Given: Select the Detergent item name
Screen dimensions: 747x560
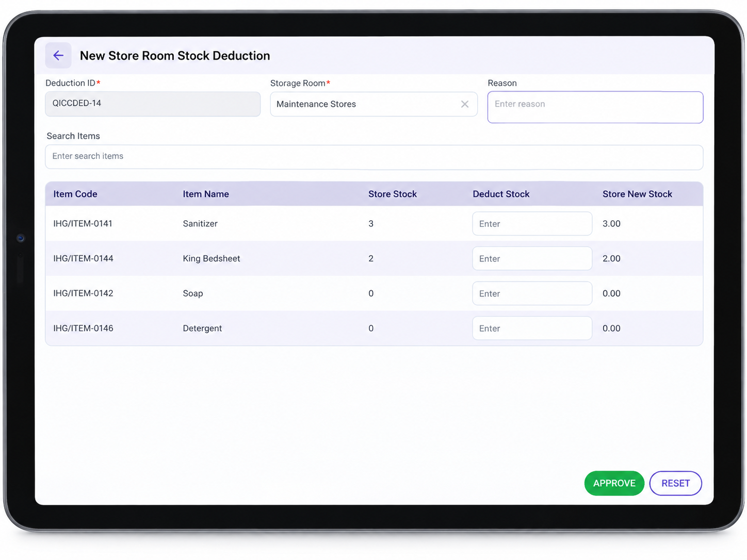Looking at the screenshot, I should 202,328.
